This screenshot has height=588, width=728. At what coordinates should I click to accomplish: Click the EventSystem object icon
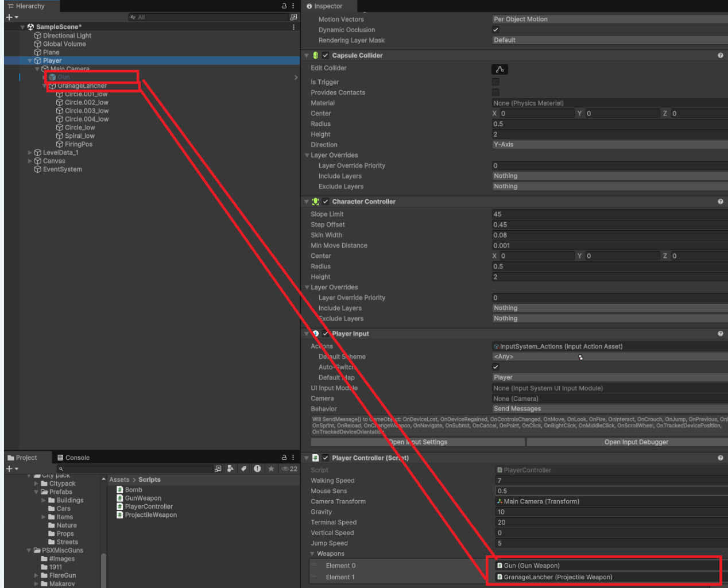[38, 169]
